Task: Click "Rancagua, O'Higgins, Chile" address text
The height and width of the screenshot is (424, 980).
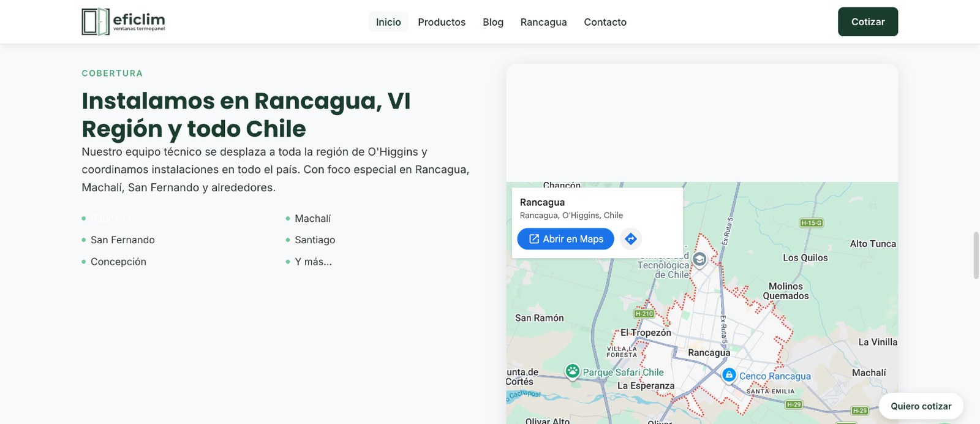Action: pyautogui.click(x=571, y=216)
